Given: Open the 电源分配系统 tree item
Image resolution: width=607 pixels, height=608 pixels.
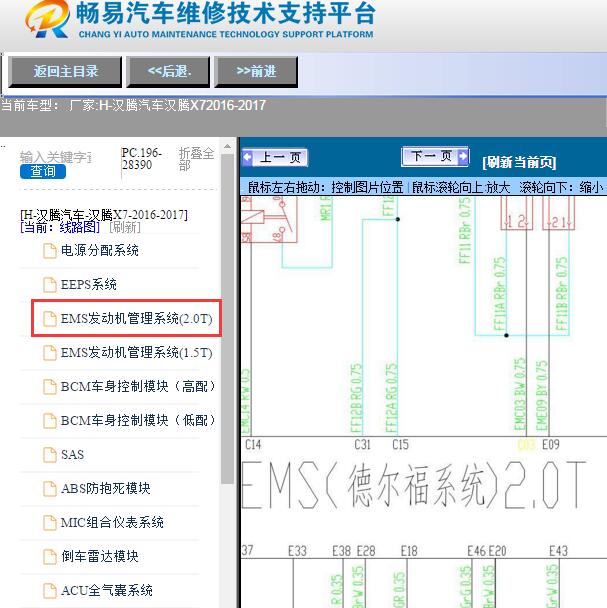Looking at the screenshot, I should 100,250.
